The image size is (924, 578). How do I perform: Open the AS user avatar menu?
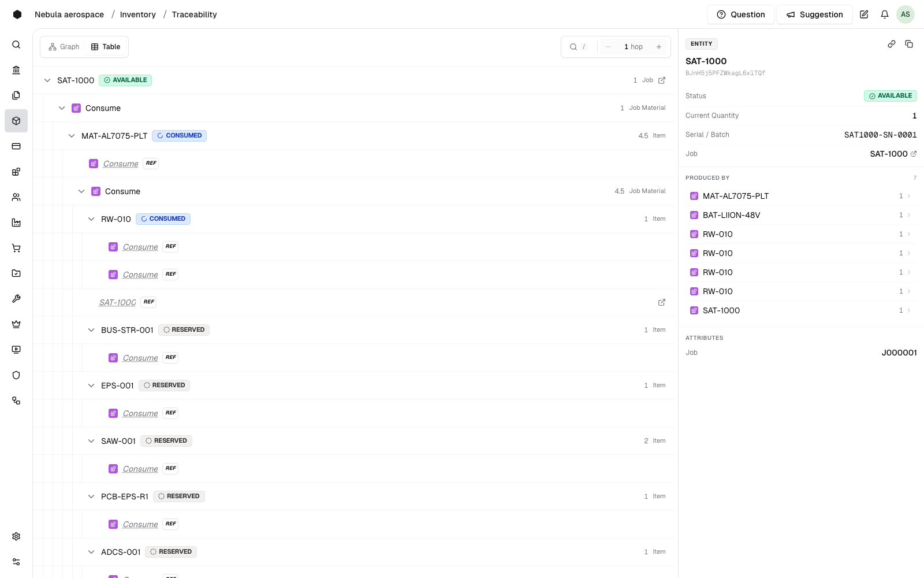pyautogui.click(x=906, y=14)
